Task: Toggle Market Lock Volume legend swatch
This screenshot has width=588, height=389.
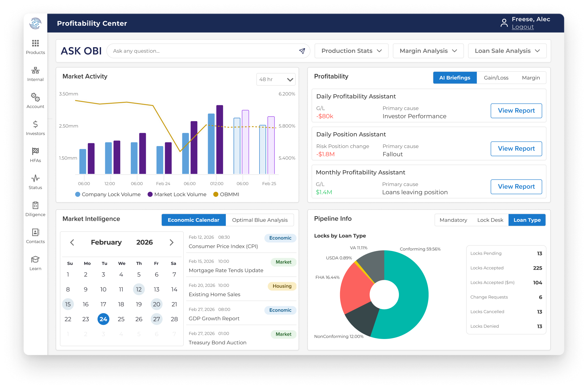Action: (x=150, y=194)
